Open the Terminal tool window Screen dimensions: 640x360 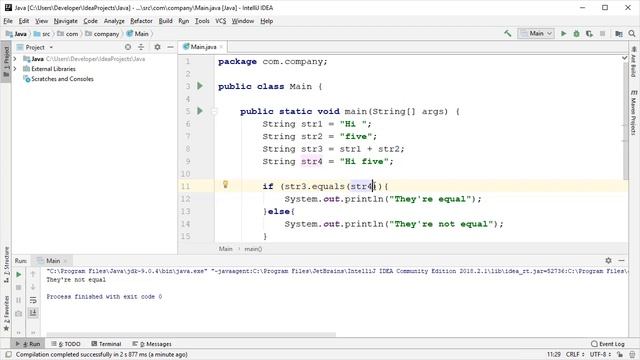106,344
